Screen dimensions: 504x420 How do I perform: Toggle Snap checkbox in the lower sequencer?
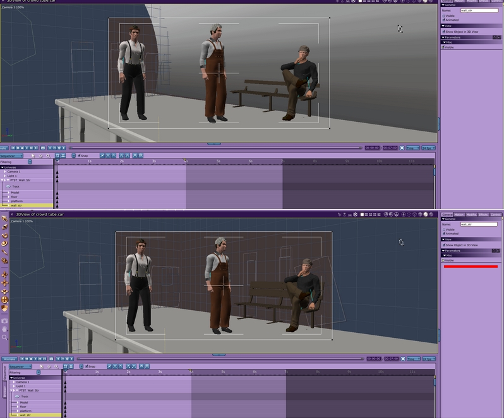[87, 366]
